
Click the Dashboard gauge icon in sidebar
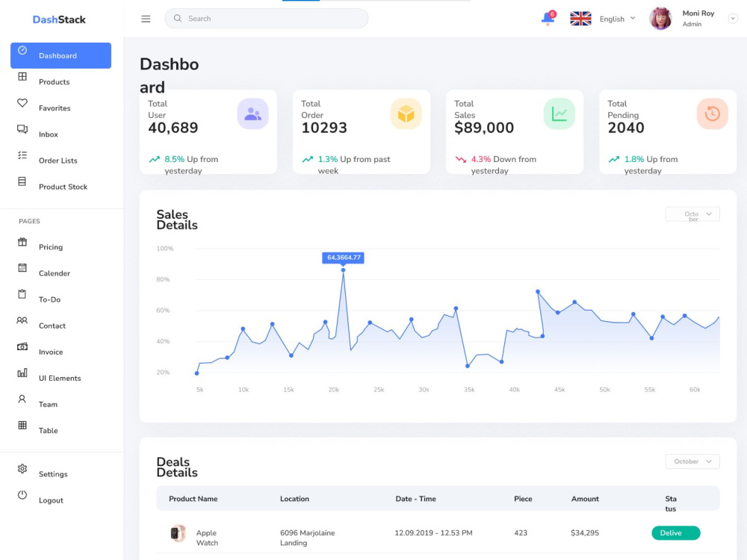(22, 50)
